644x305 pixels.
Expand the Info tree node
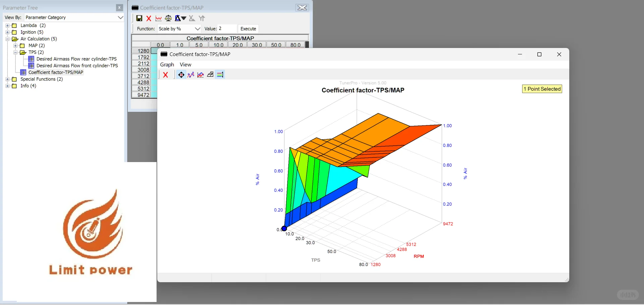(7, 86)
